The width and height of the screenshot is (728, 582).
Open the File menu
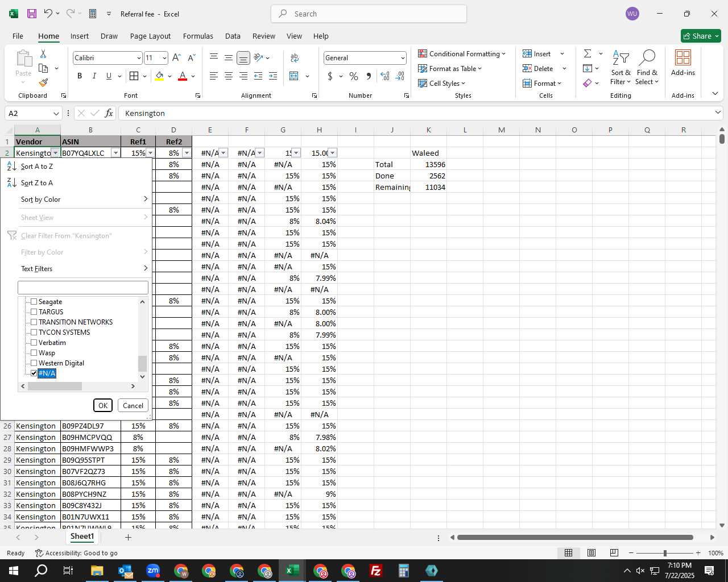click(18, 36)
